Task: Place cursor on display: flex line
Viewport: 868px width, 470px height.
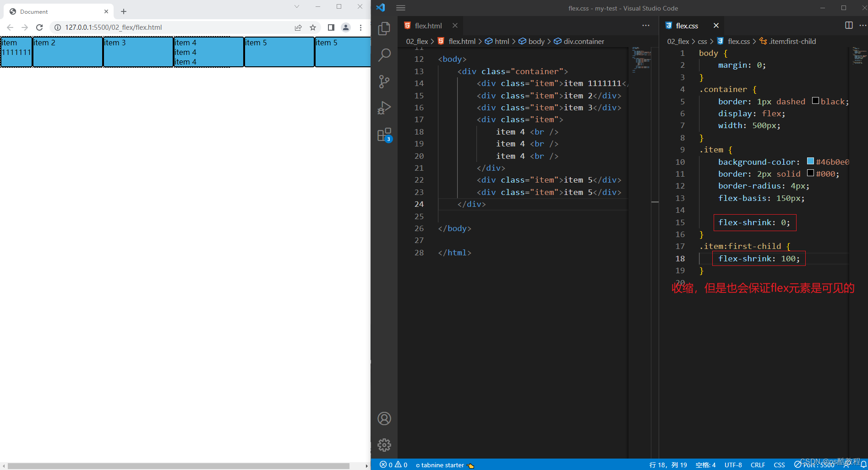Action: click(751, 113)
